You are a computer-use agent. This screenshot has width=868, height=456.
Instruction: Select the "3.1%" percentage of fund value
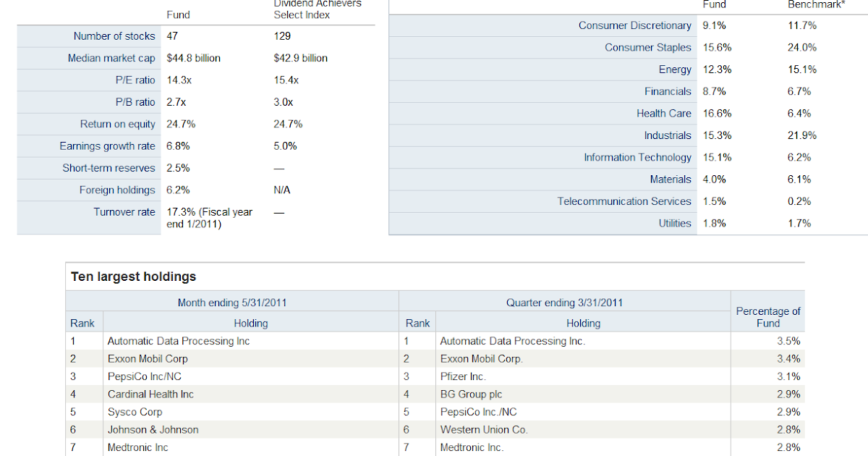[x=788, y=376]
